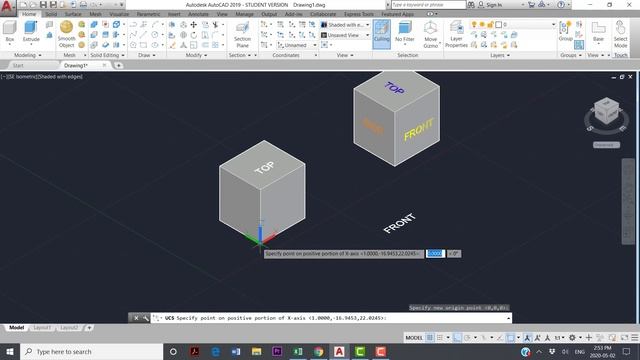
Task: Expand the Groups panel
Action: [571, 55]
